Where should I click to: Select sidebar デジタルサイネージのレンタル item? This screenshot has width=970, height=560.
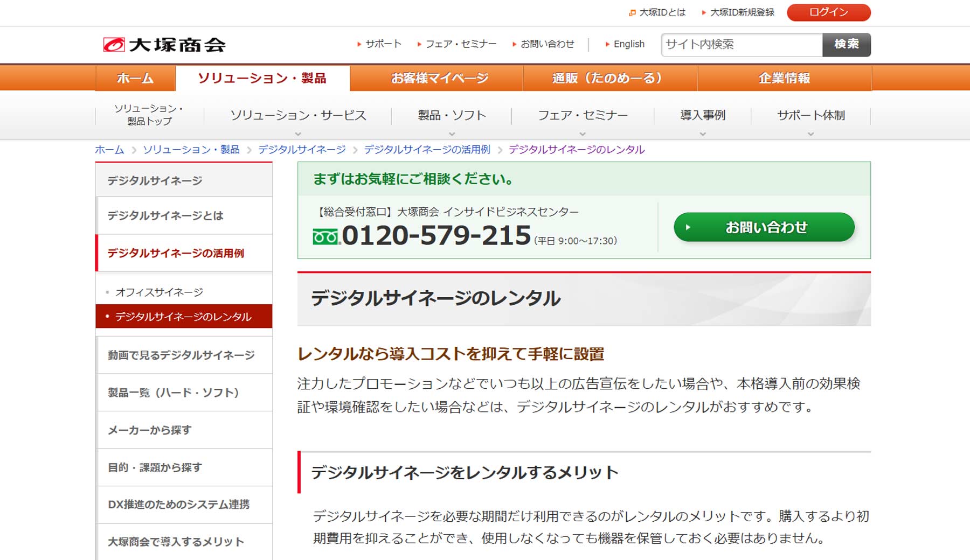point(184,317)
